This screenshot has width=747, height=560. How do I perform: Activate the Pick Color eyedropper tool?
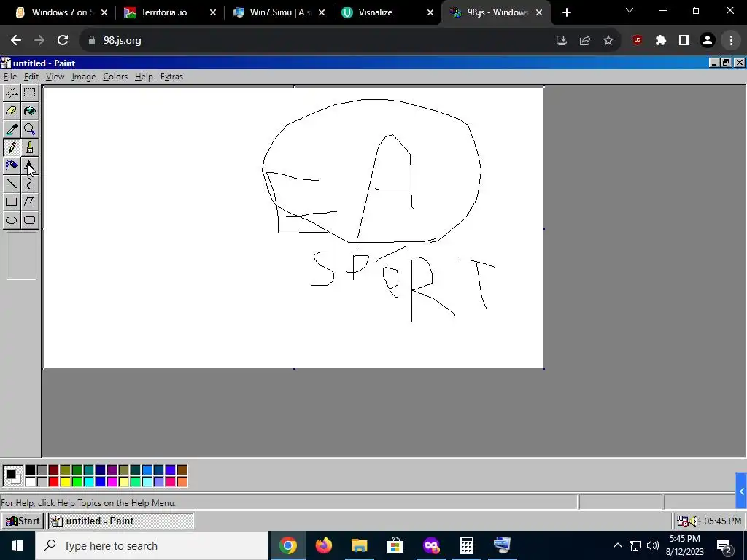click(x=12, y=129)
